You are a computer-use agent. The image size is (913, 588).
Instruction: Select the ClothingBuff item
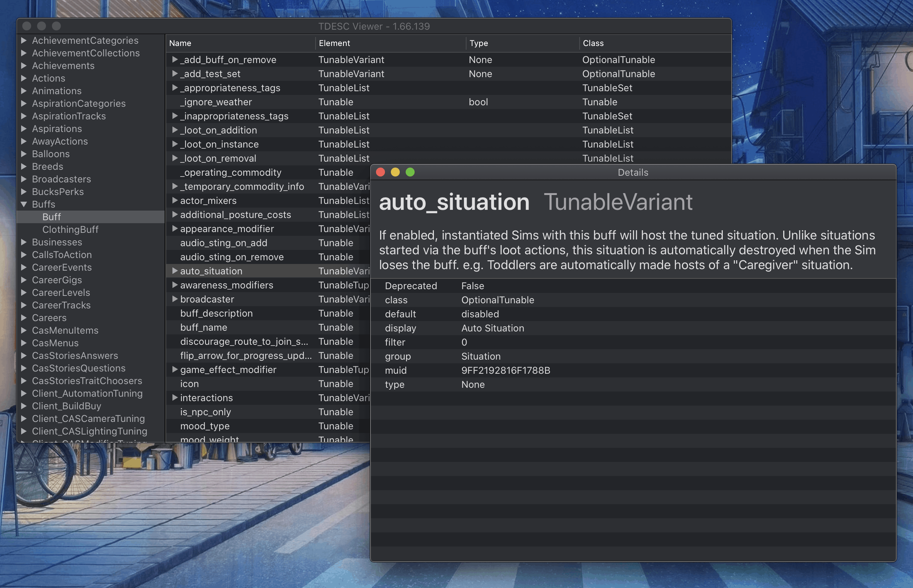(x=70, y=229)
